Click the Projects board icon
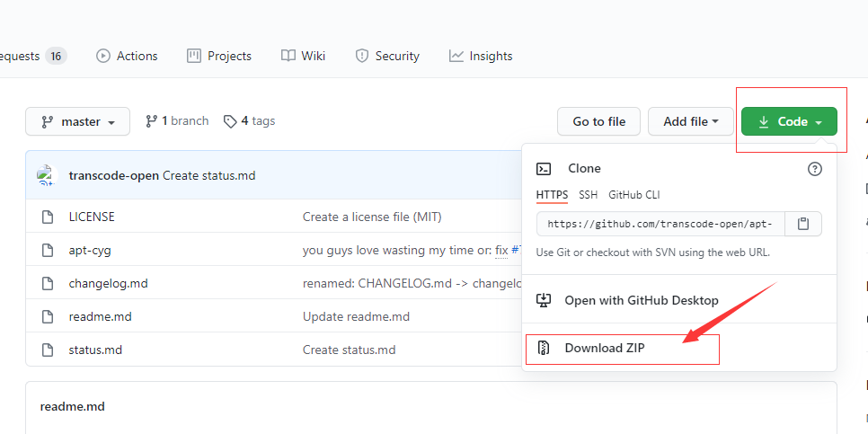The width and height of the screenshot is (868, 434). pyautogui.click(x=194, y=56)
